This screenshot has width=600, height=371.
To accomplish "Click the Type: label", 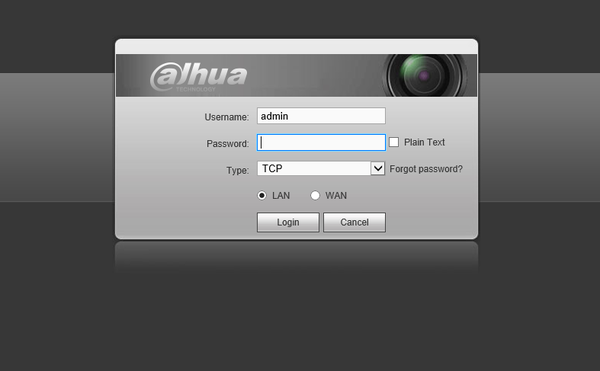I will [238, 170].
